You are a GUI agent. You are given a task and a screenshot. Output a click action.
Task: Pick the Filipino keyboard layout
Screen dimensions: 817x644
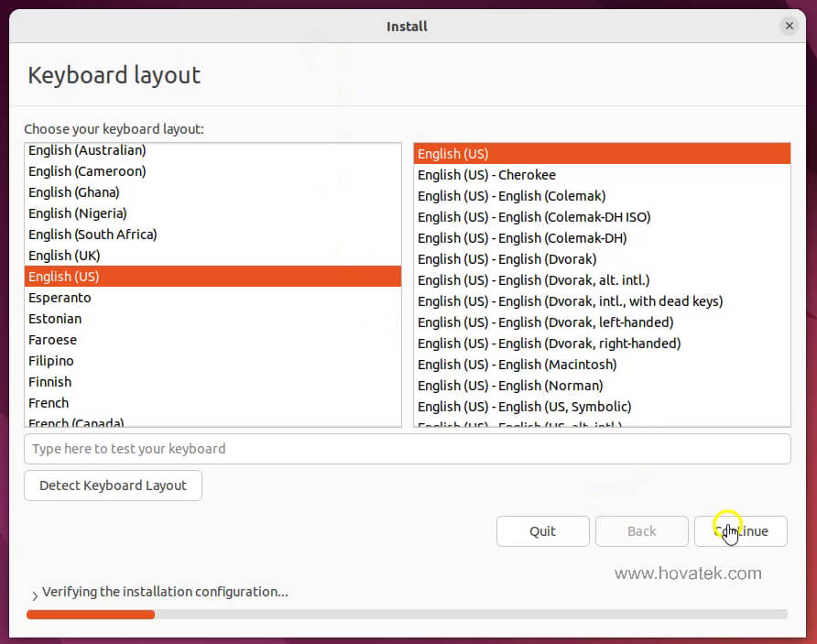click(50, 360)
